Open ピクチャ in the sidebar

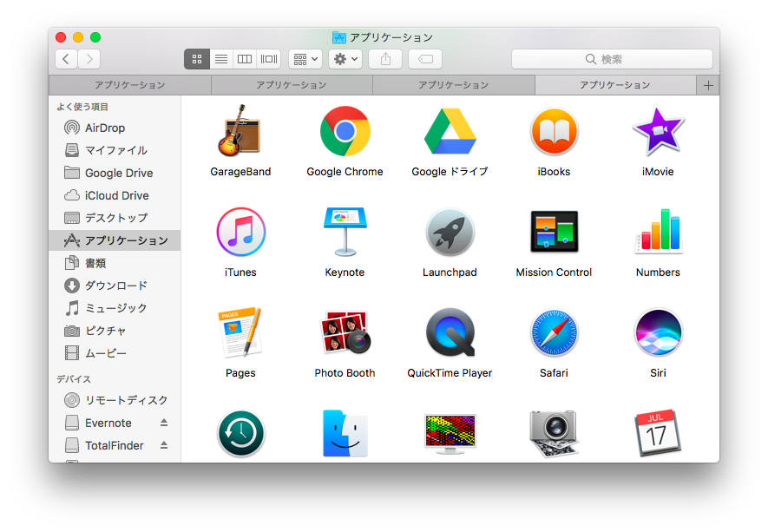[x=115, y=331]
